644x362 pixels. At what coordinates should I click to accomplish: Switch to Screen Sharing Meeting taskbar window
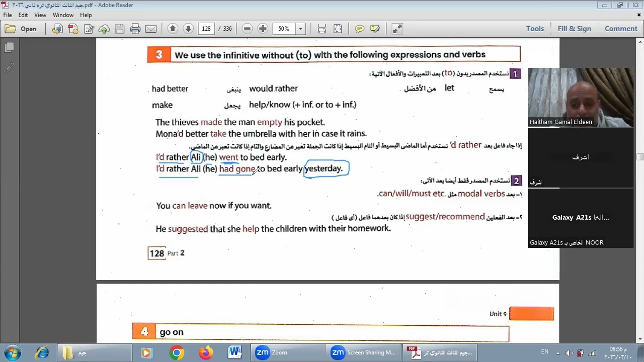363,352
